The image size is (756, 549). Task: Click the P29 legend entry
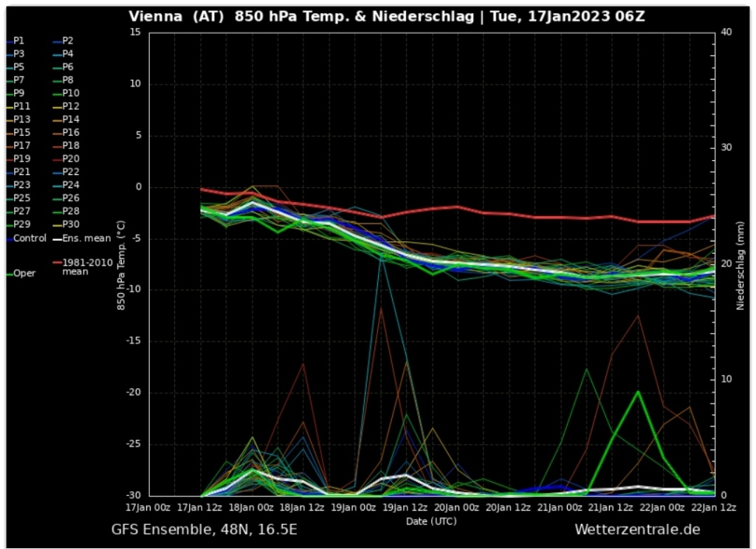tap(21, 224)
